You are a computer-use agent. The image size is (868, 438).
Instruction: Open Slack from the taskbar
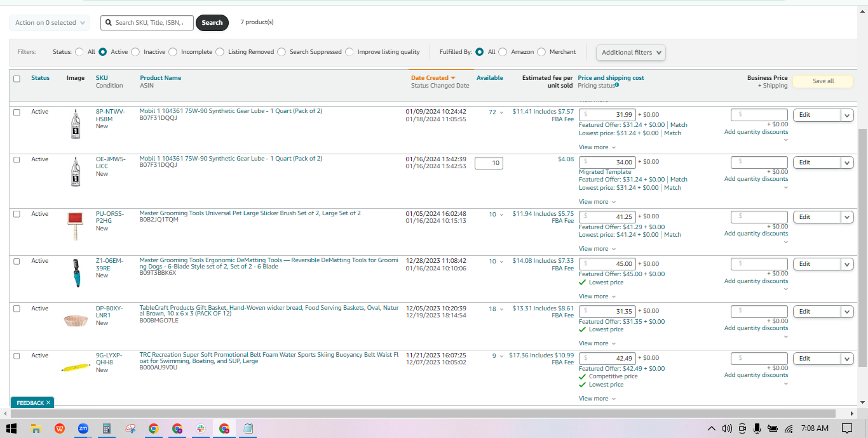coord(201,428)
